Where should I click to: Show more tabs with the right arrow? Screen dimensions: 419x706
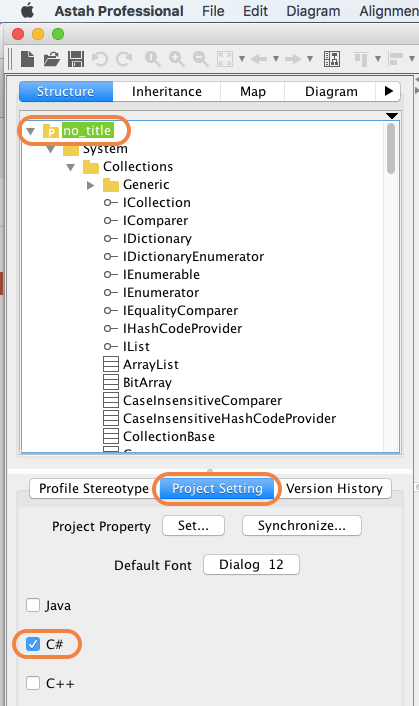(x=388, y=91)
